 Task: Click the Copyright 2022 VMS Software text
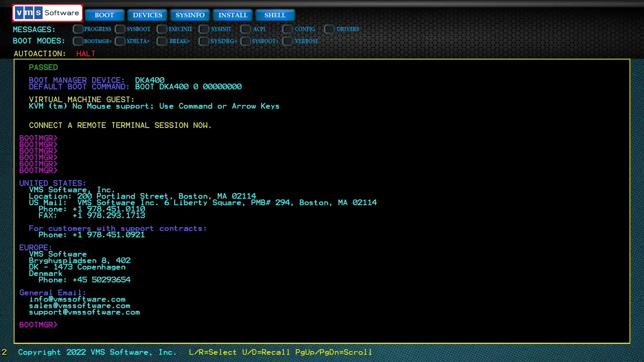pos(97,352)
